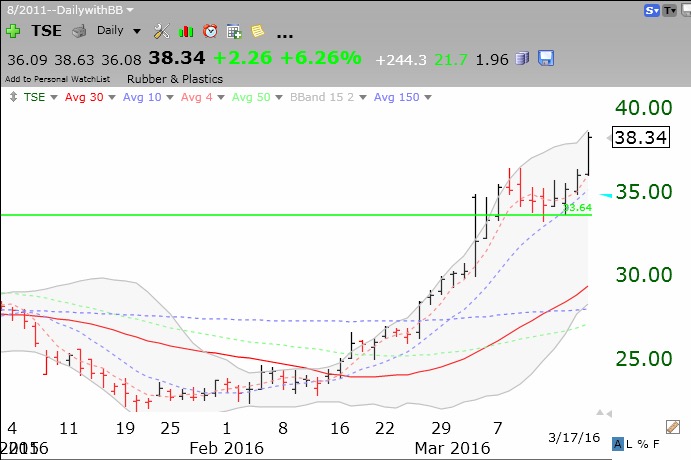691x460 pixels.
Task: Open the alarm clock alert icon
Action: coord(209,32)
